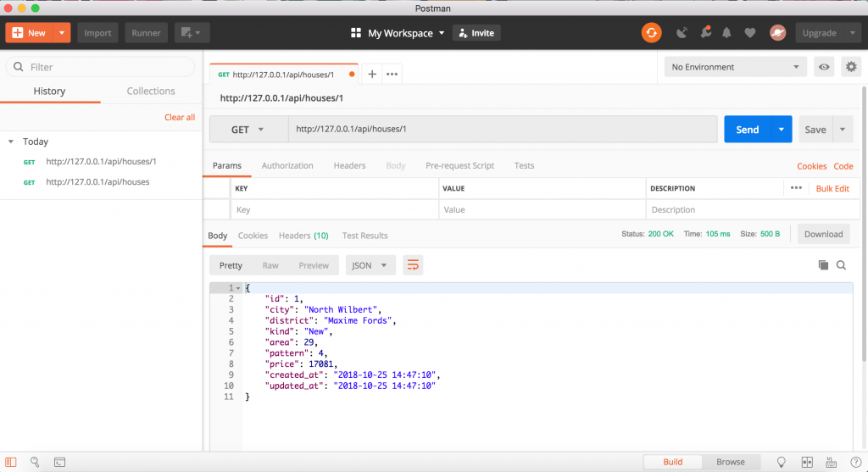Open help question mark icon
Image resolution: width=868 pixels, height=472 pixels.
855,462
